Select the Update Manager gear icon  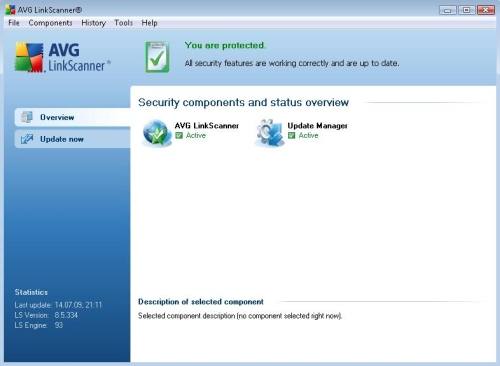pyautogui.click(x=269, y=133)
